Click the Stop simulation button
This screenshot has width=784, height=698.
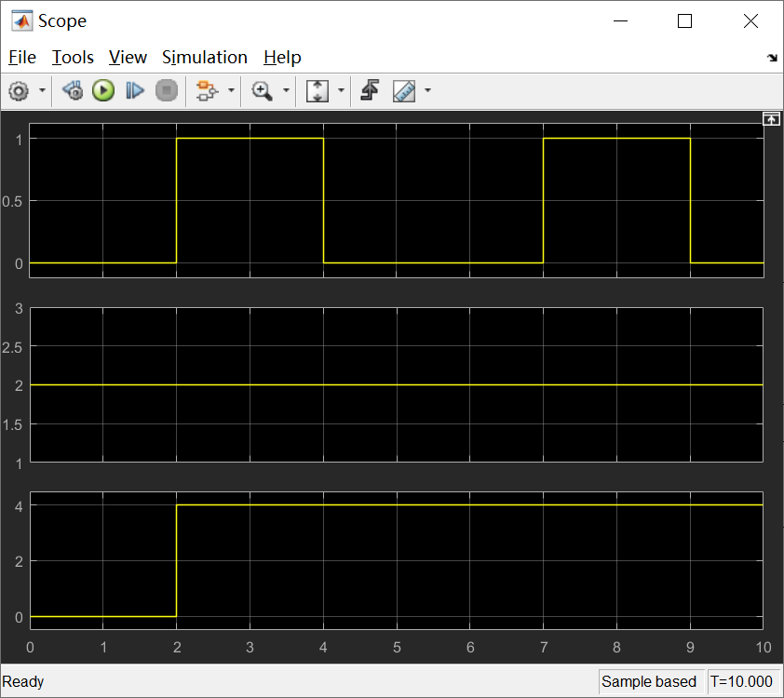coord(167,91)
